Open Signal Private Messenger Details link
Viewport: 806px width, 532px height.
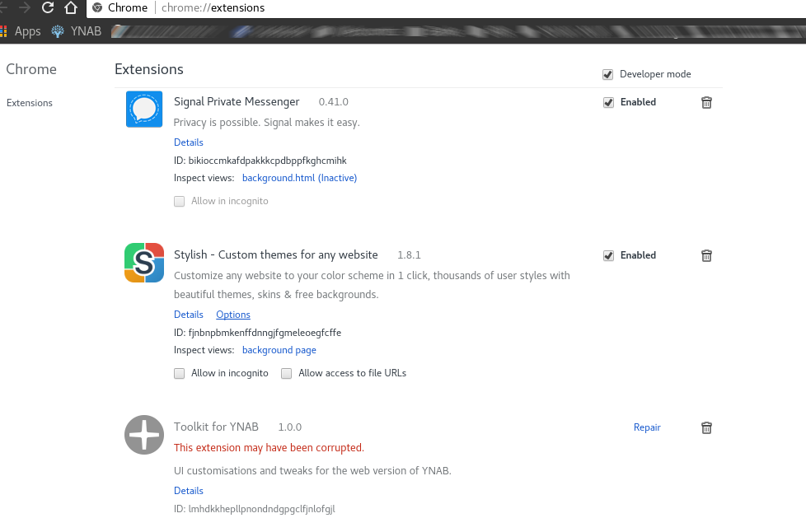pyautogui.click(x=189, y=142)
